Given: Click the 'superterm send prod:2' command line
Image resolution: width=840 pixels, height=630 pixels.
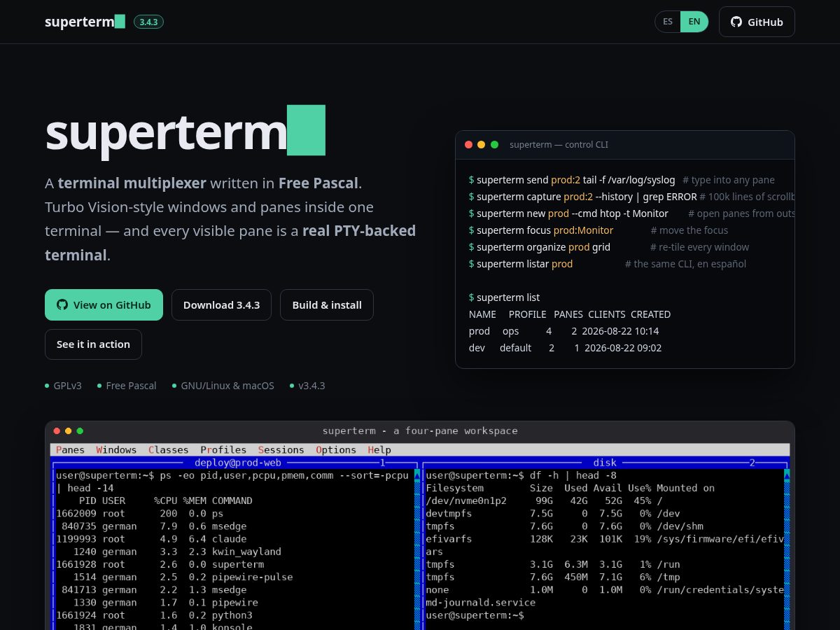Looking at the screenshot, I should point(572,180).
